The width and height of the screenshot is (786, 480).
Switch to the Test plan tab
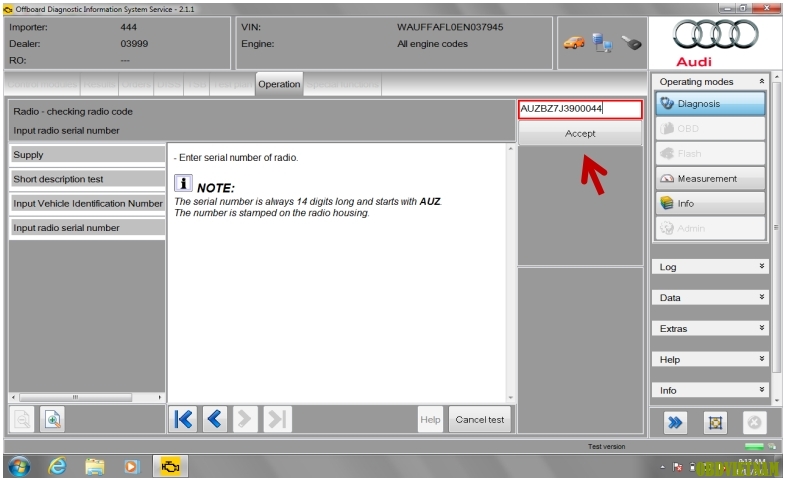[233, 84]
